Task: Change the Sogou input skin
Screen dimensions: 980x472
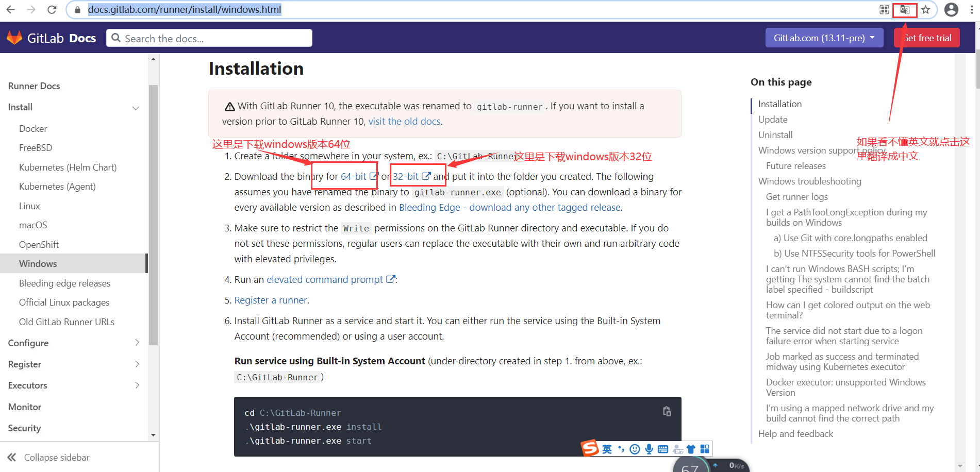Action: click(x=690, y=448)
